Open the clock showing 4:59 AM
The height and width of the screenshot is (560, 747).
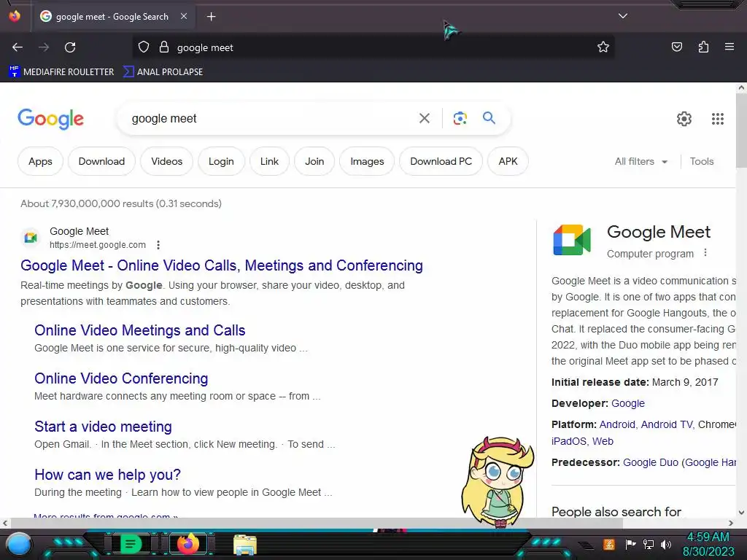[x=708, y=544]
